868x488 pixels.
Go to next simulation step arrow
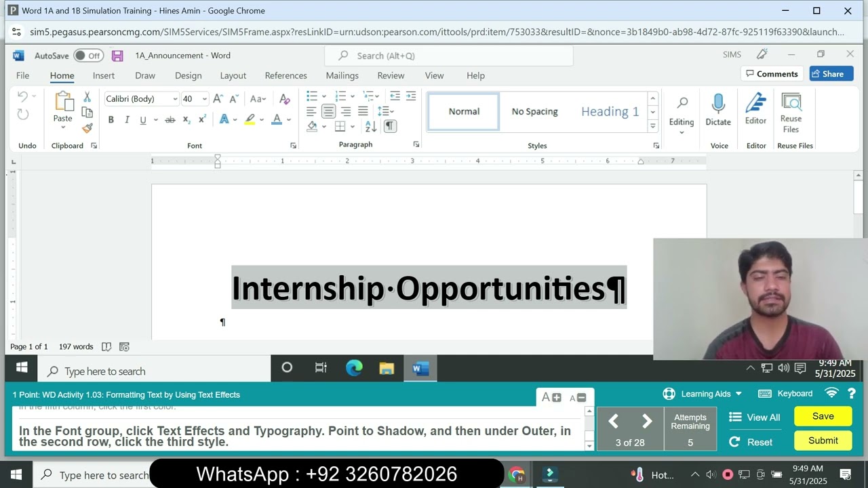point(647,422)
